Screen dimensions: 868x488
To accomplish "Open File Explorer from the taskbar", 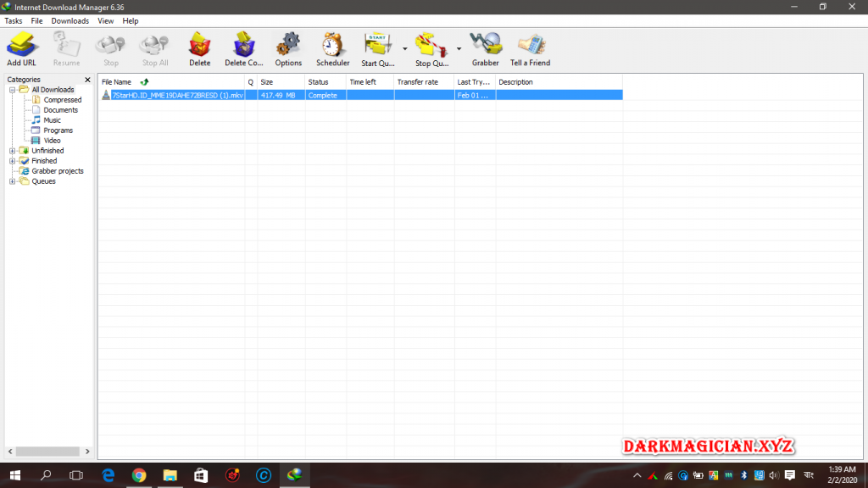I will [170, 475].
